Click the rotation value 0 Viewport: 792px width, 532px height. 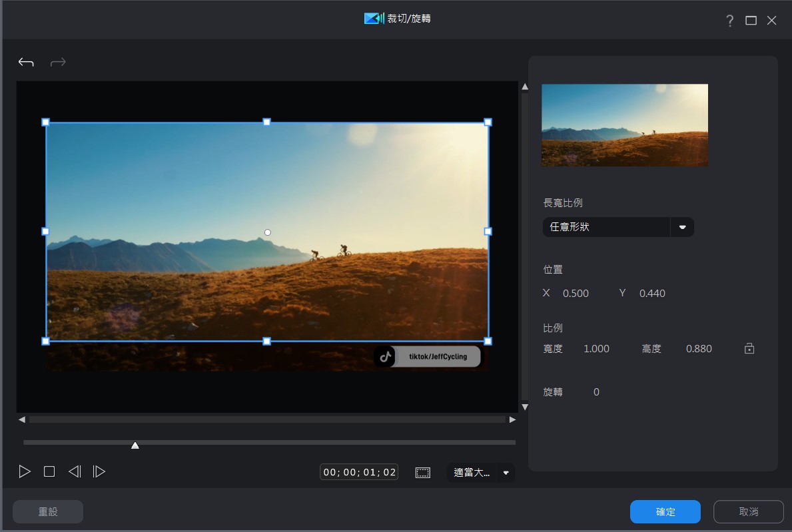[597, 392]
